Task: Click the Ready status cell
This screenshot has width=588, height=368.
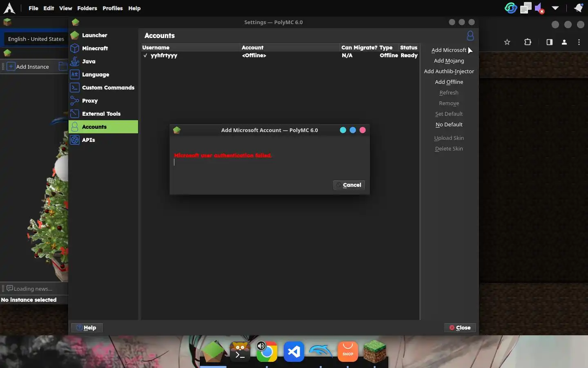Action: (x=409, y=55)
